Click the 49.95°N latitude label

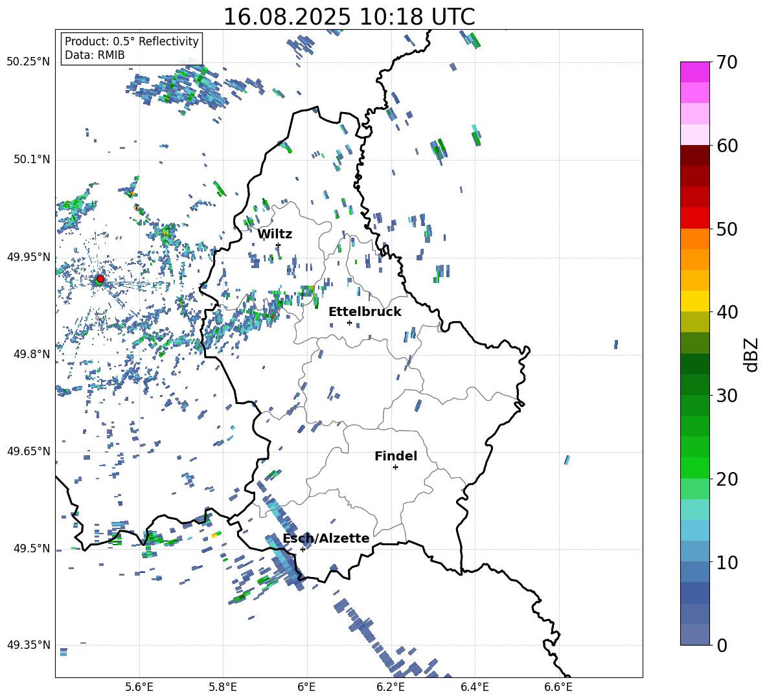pyautogui.click(x=29, y=256)
